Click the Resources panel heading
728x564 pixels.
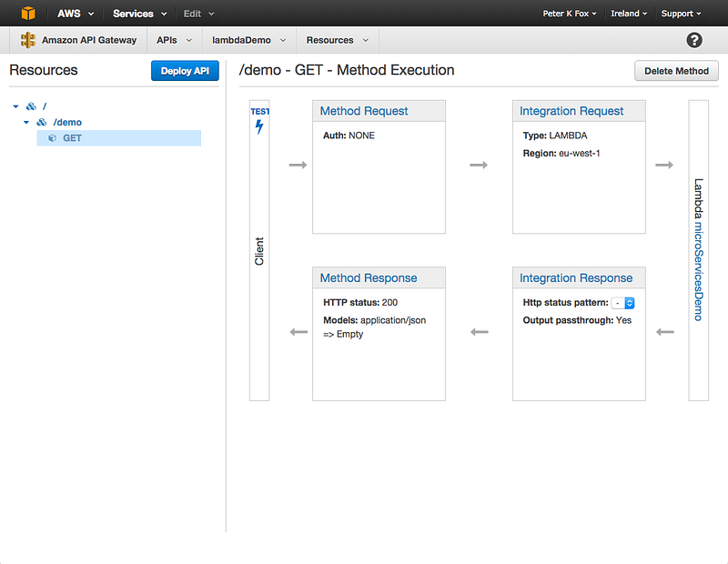(x=44, y=70)
